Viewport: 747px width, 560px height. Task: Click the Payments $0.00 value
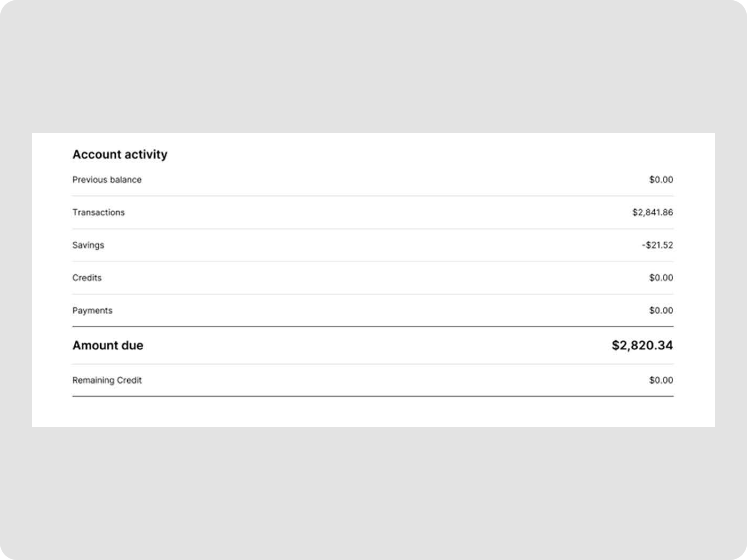(x=661, y=311)
